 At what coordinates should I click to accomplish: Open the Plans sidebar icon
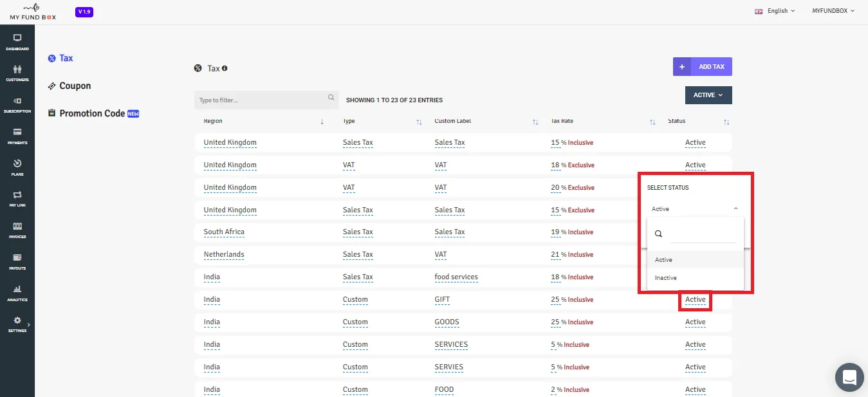tap(17, 167)
